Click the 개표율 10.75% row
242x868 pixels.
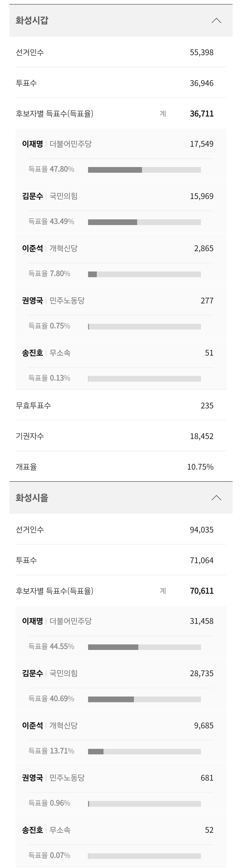(121, 467)
